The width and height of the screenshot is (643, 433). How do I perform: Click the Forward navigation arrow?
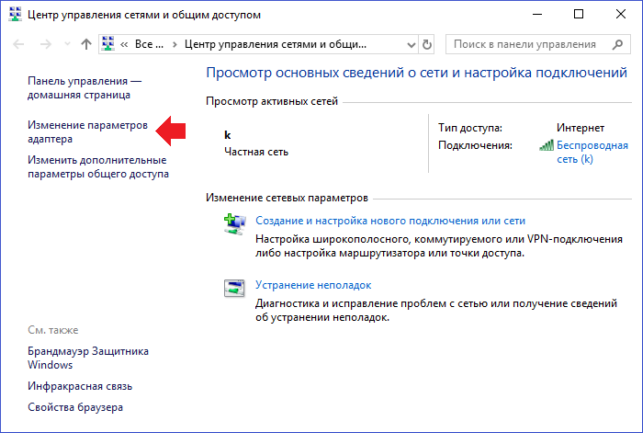pos(46,44)
